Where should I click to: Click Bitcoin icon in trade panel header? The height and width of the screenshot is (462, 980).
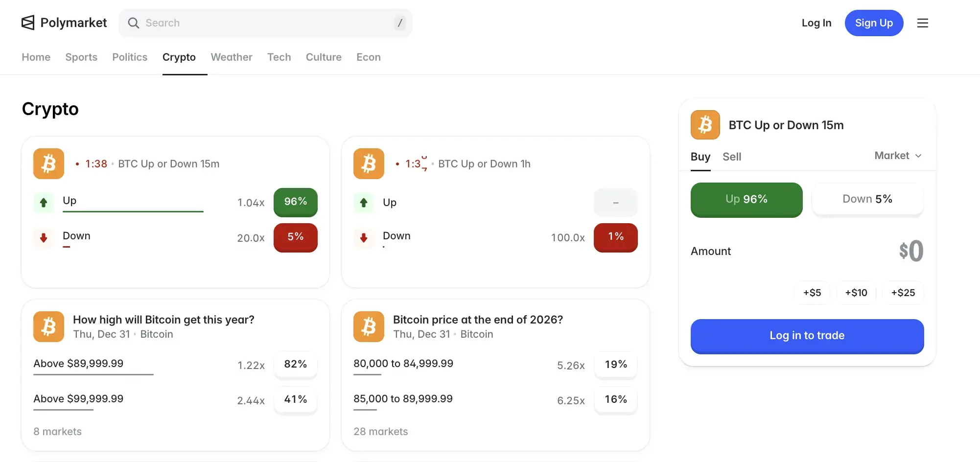705,125
